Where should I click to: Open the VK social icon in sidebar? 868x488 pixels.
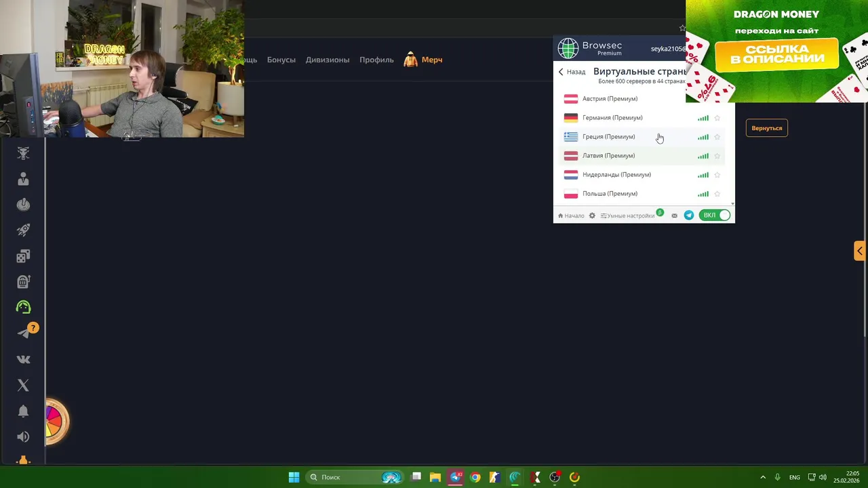tap(23, 360)
